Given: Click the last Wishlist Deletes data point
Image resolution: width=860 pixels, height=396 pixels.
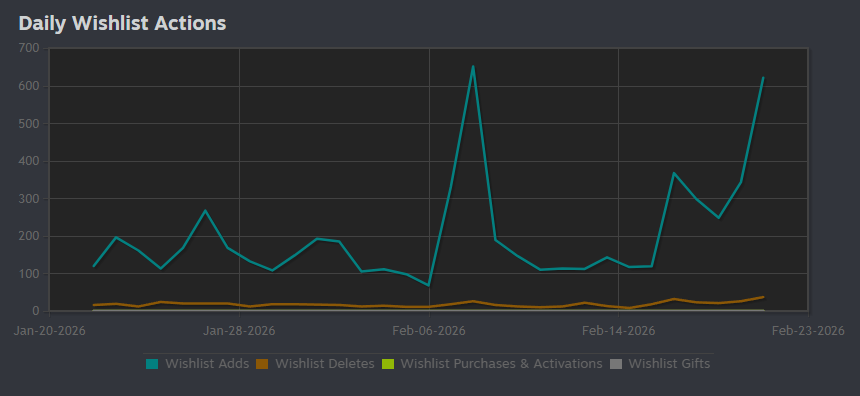Looking at the screenshot, I should tap(763, 297).
